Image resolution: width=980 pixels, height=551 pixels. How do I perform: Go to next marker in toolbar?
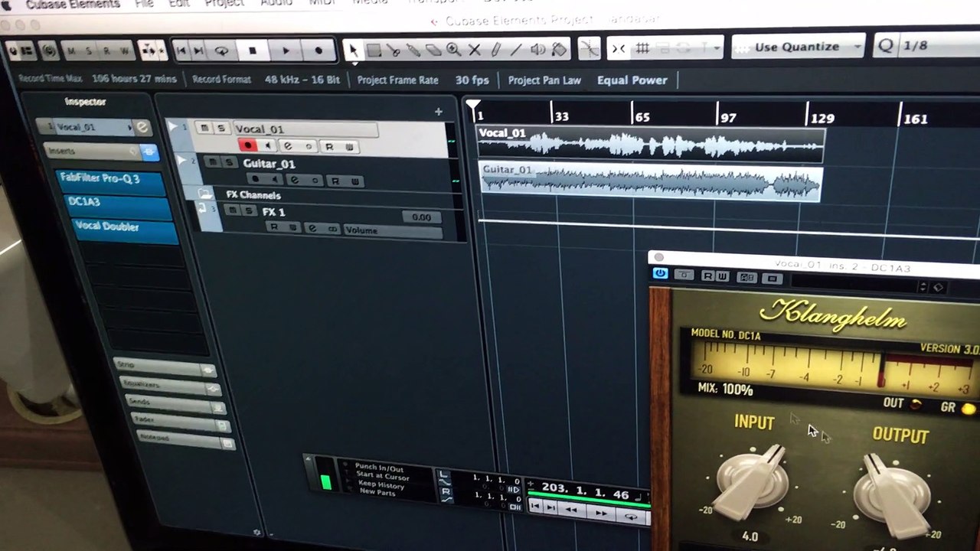pyautogui.click(x=198, y=51)
